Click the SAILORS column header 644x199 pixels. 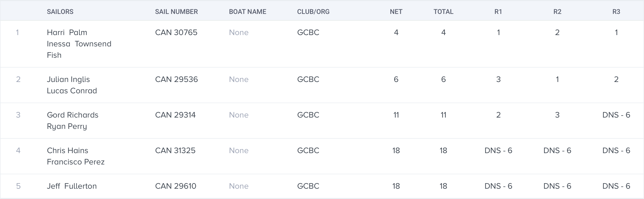(x=60, y=12)
